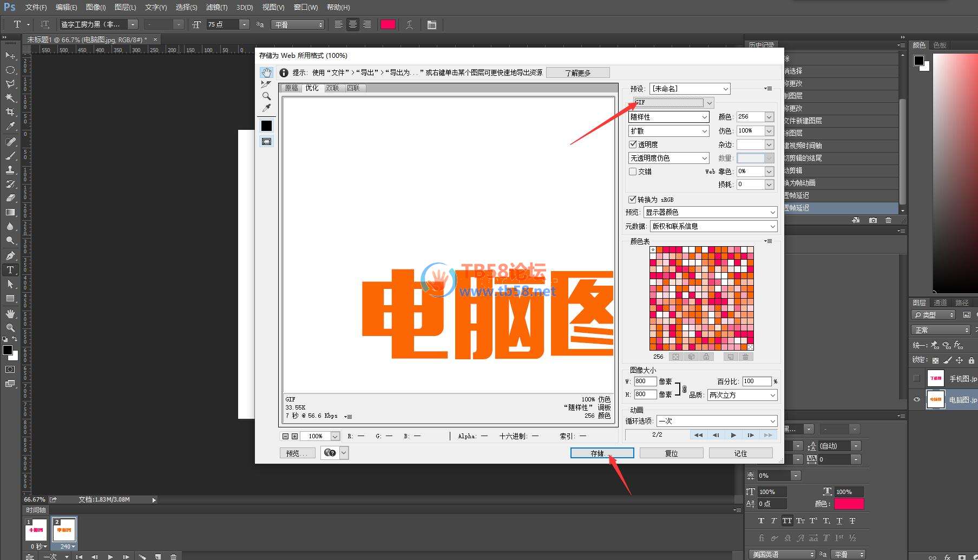Select the Hand tool in left toolbar

(x=10, y=314)
